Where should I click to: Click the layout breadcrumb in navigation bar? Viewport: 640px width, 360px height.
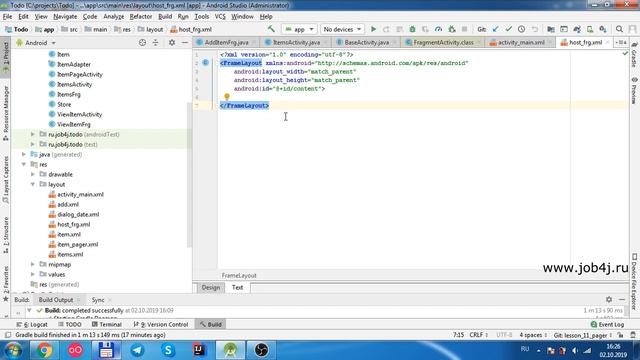click(x=150, y=29)
